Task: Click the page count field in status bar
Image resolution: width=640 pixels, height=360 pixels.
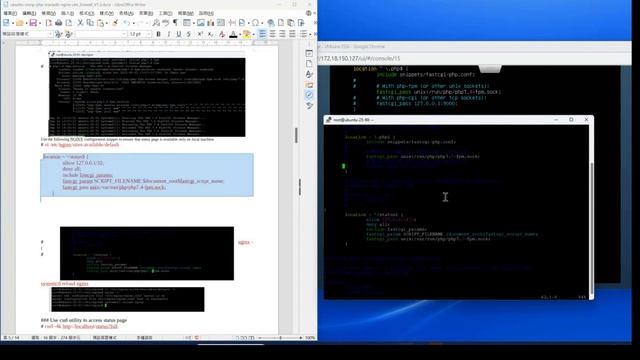Action: coord(12,338)
